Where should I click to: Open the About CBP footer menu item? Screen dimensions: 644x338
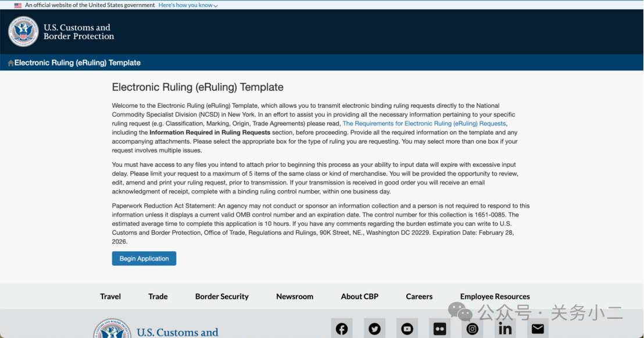pyautogui.click(x=359, y=297)
